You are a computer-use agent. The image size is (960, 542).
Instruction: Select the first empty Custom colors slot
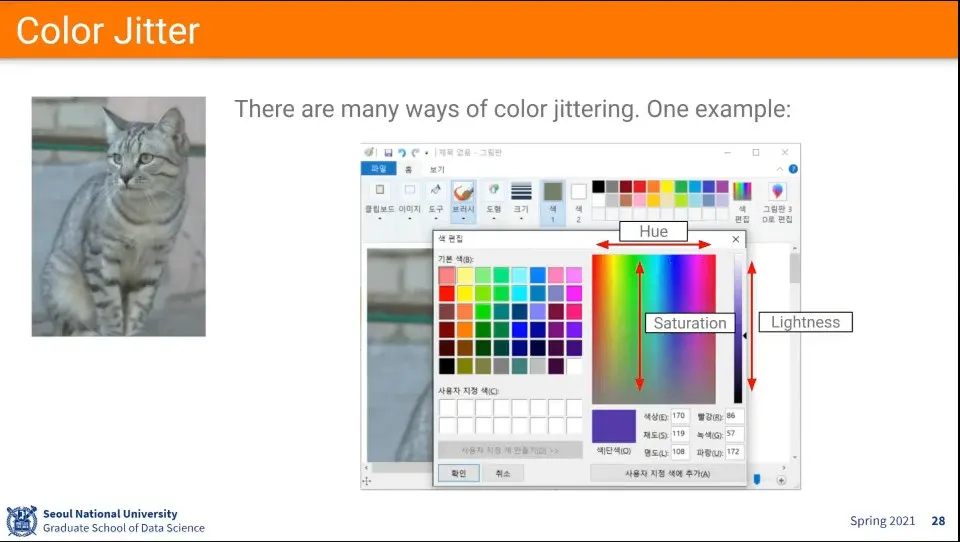(x=447, y=407)
